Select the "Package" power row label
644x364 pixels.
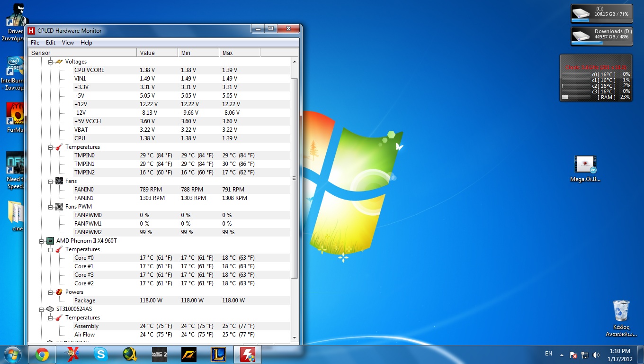pyautogui.click(x=85, y=300)
